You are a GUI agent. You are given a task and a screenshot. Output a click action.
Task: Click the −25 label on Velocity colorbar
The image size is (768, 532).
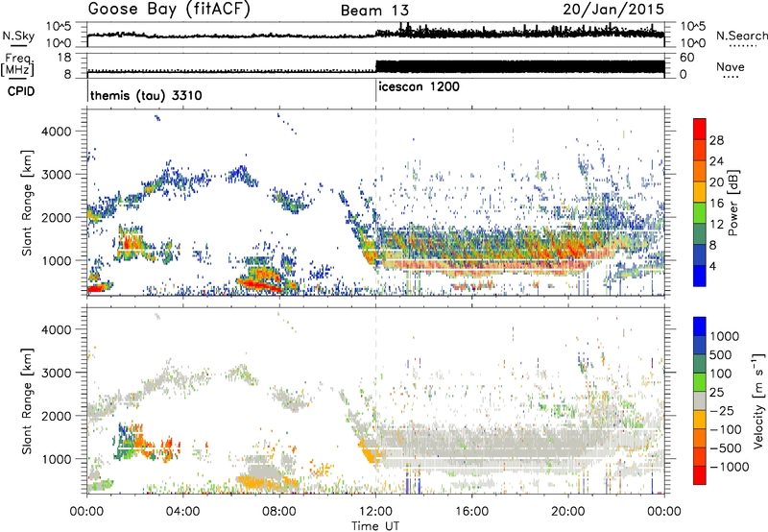tap(721, 411)
